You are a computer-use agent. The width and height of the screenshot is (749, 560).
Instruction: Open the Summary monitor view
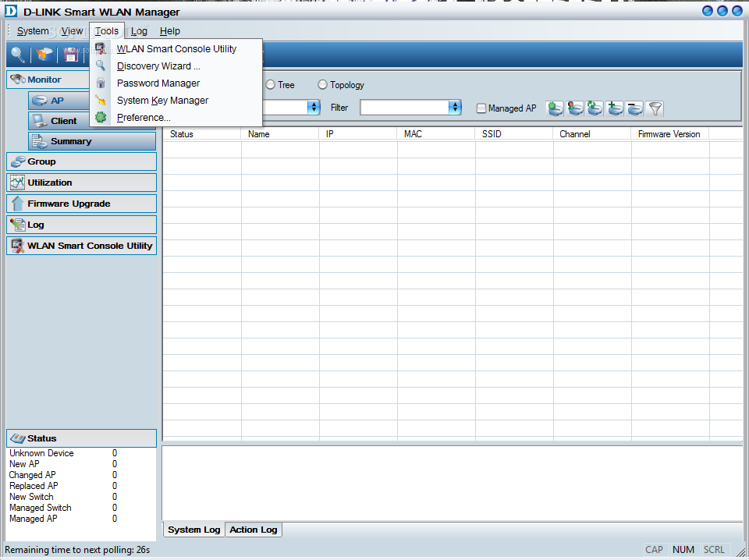pos(92,141)
